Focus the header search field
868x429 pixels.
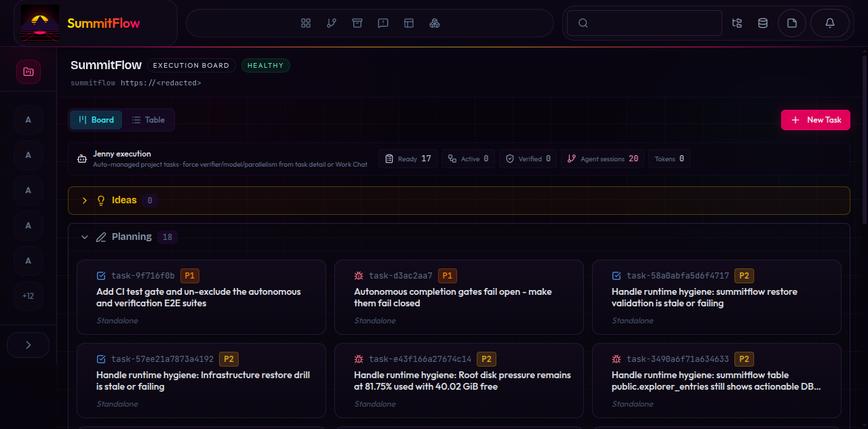pyautogui.click(x=644, y=23)
